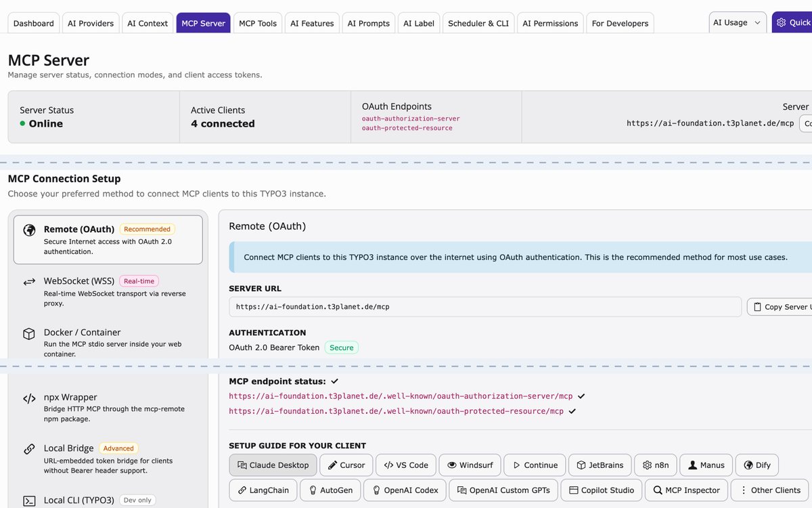Select the Local Bridge chain-link icon
This screenshot has width=812, height=508.
[29, 449]
